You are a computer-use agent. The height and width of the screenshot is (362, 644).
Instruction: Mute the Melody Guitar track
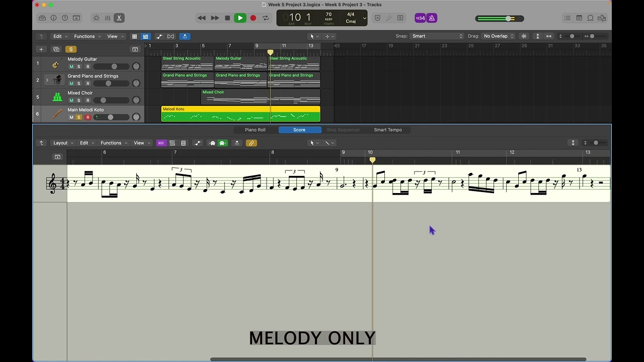pos(71,67)
